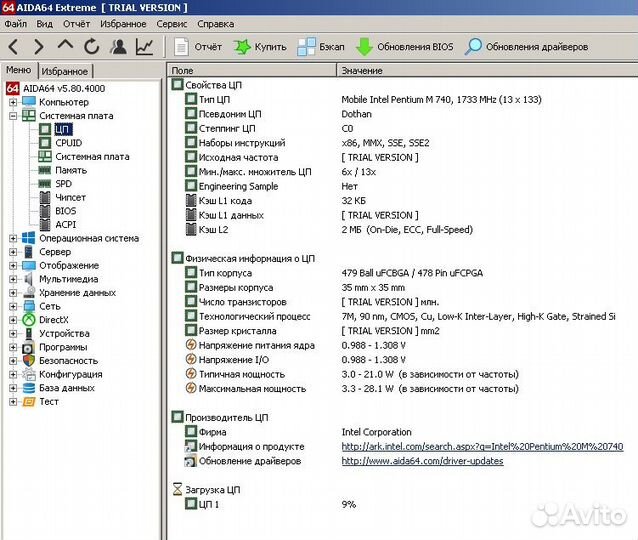The image size is (638, 540).
Task: Click the Отчёт report button
Action: tap(198, 47)
